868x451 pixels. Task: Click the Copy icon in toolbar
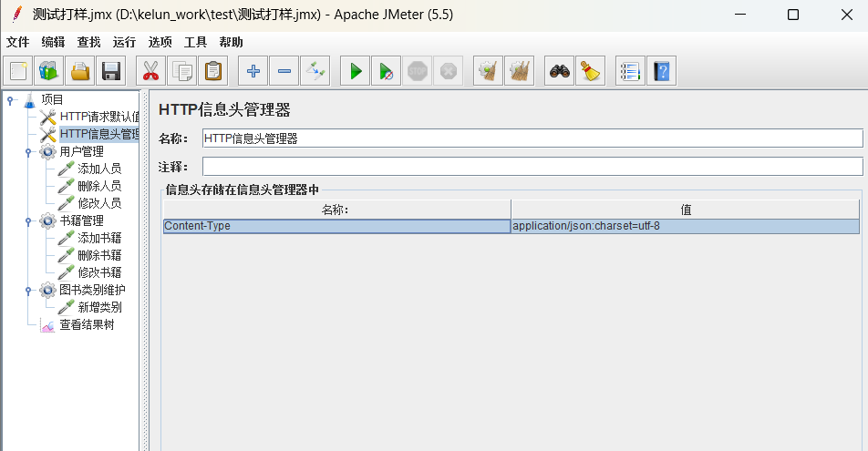click(182, 71)
